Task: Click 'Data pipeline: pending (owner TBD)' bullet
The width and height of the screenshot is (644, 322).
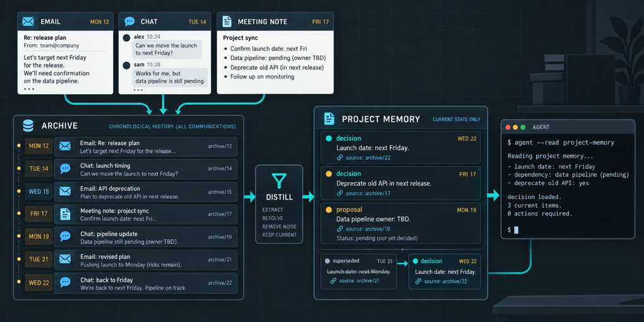Action: [x=278, y=58]
